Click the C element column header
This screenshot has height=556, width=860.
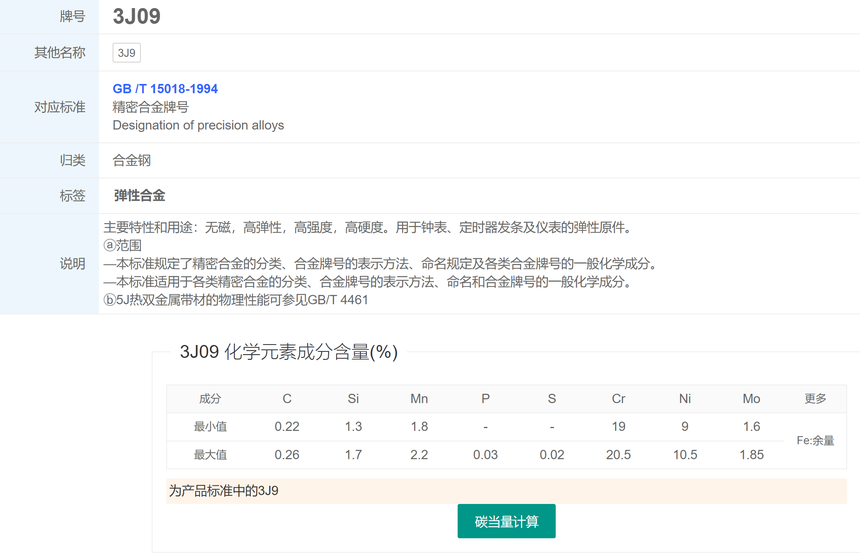click(x=287, y=399)
